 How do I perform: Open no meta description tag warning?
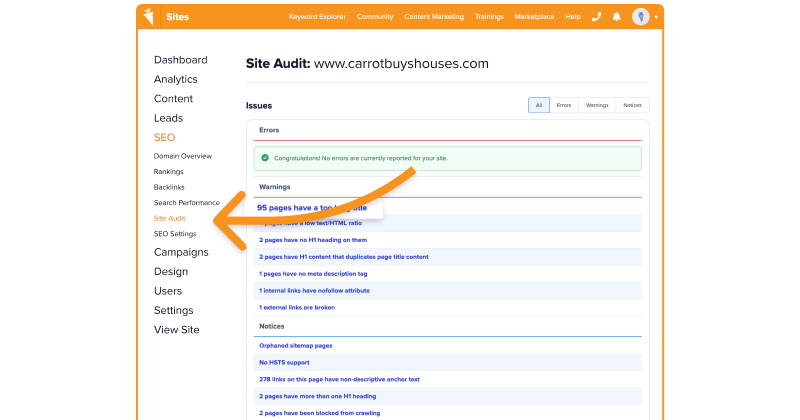[x=313, y=274]
